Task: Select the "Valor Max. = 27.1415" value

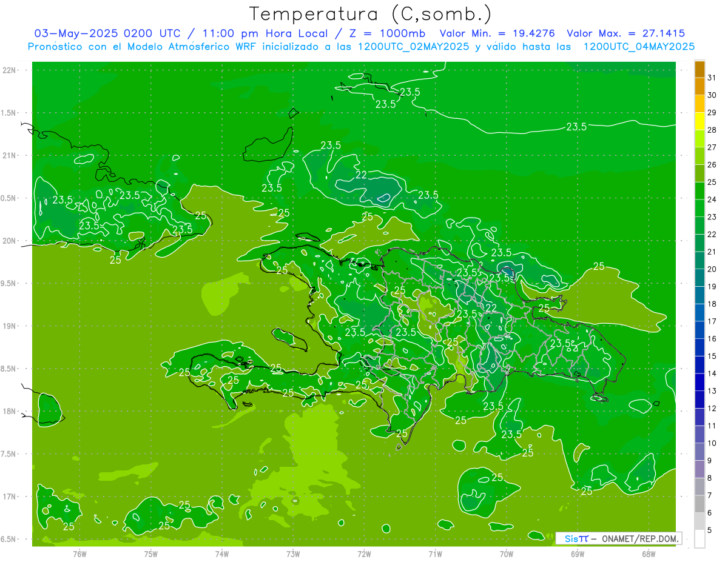Action: (625, 33)
